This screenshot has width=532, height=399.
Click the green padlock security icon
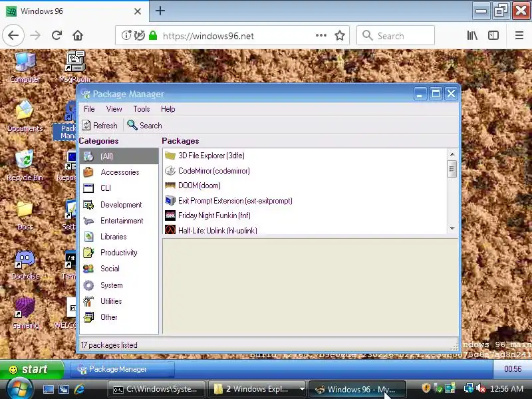(x=153, y=35)
